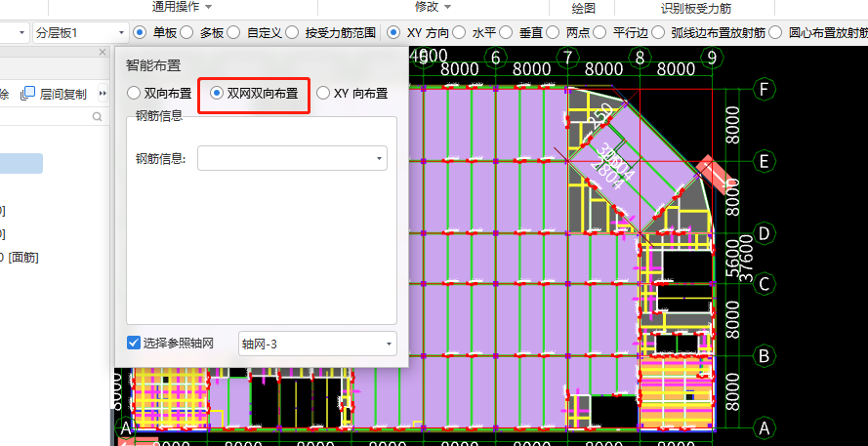
Task: Click the 层间复制 copy icon
Action: [x=27, y=94]
